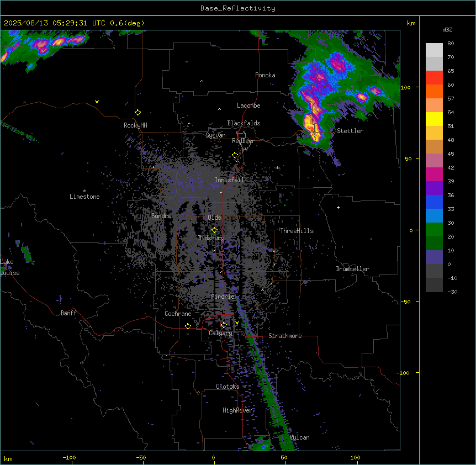The height and width of the screenshot is (465, 476).
Task: Click the -100 tick on the bottom axis
Action: tap(69, 457)
